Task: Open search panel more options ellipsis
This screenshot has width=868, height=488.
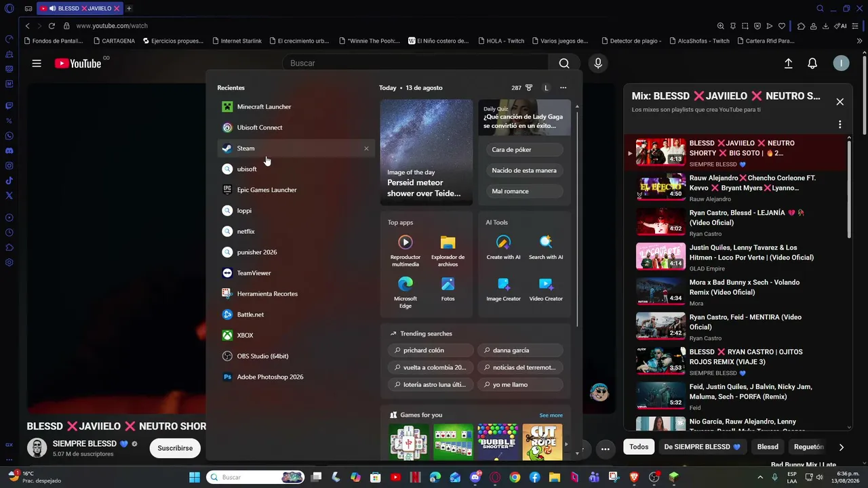Action: tap(563, 87)
